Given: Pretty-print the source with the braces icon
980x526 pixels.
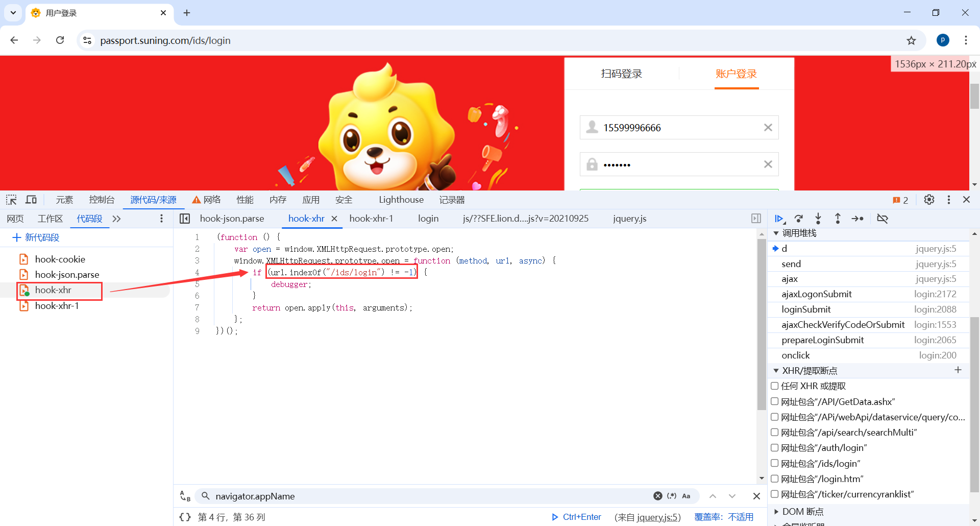Looking at the screenshot, I should click(185, 517).
